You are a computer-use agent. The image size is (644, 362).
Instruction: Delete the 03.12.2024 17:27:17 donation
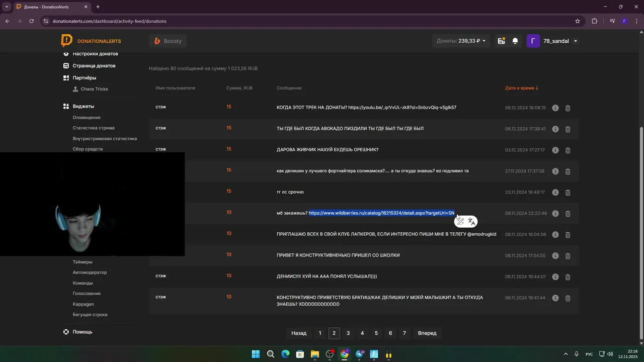point(568,150)
